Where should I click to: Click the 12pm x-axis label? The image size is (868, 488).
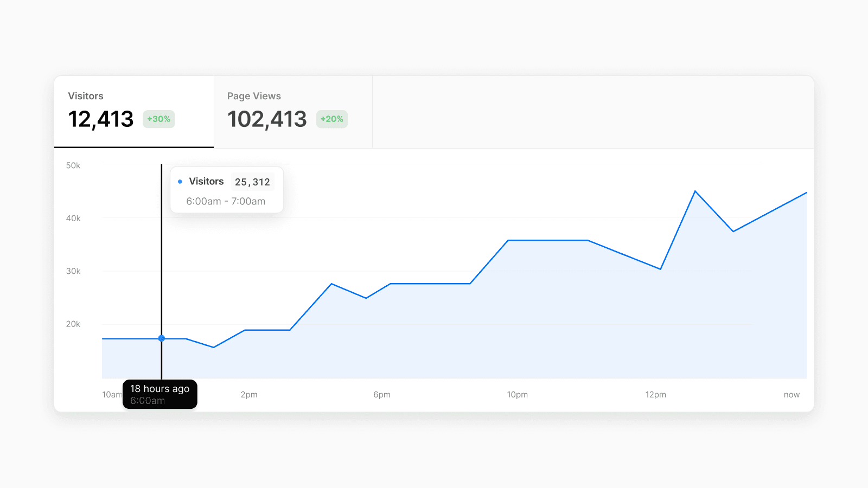coord(655,395)
